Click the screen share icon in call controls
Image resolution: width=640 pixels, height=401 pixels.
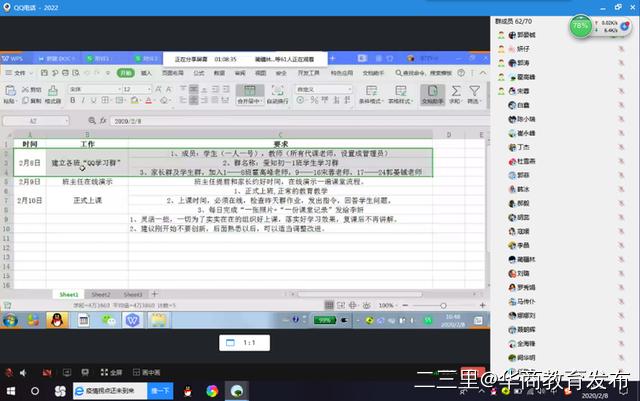[67, 372]
